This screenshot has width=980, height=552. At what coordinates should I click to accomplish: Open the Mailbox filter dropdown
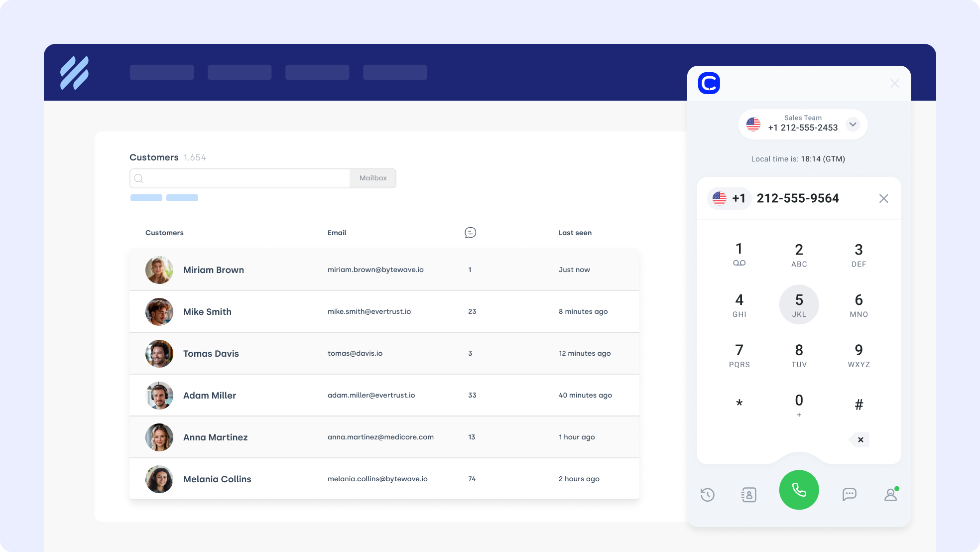[373, 178]
